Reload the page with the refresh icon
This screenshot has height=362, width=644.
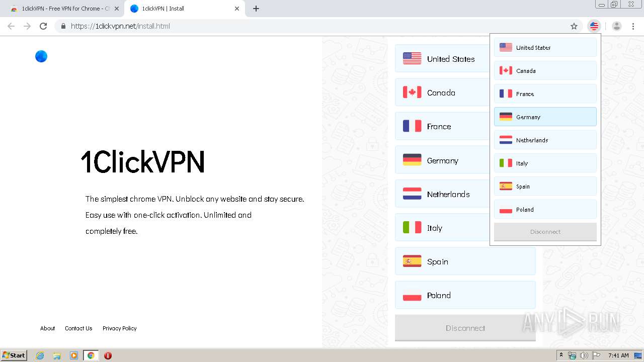tap(43, 26)
